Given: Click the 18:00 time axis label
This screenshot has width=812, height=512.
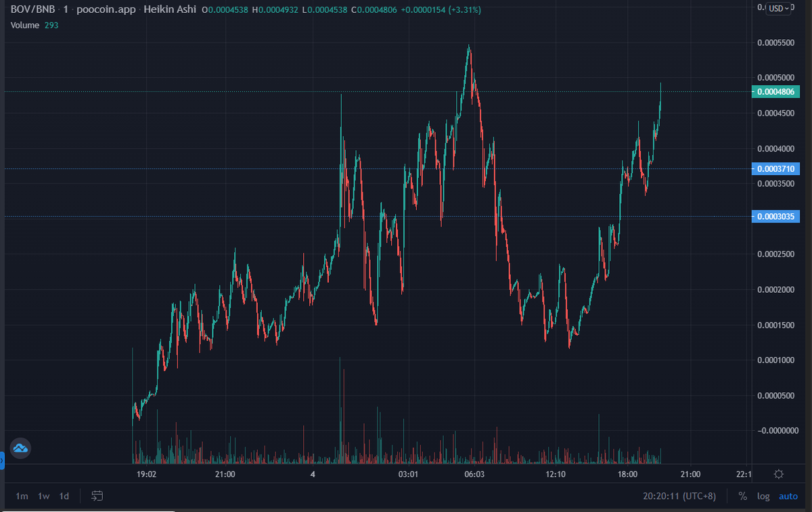Looking at the screenshot, I should [627, 475].
